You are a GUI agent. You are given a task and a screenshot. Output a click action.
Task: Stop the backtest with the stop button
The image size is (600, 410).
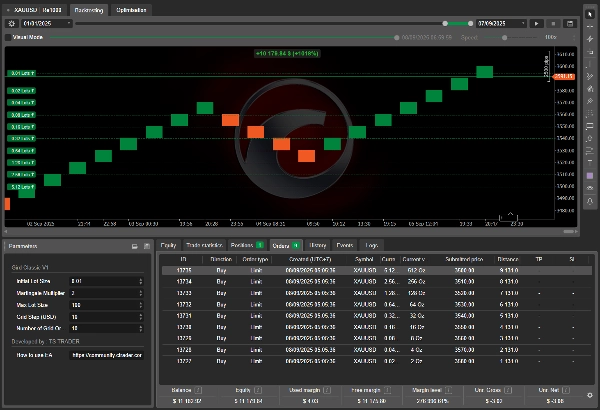(553, 24)
